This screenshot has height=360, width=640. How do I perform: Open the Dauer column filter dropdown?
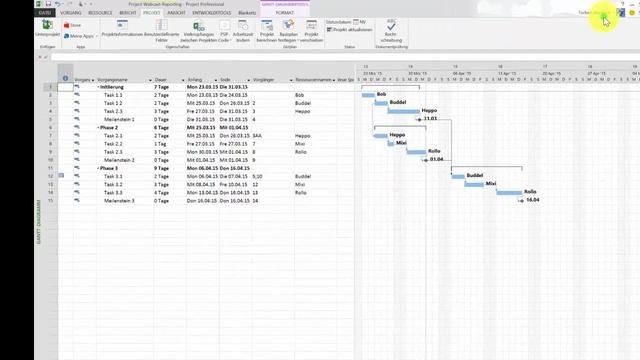click(183, 80)
